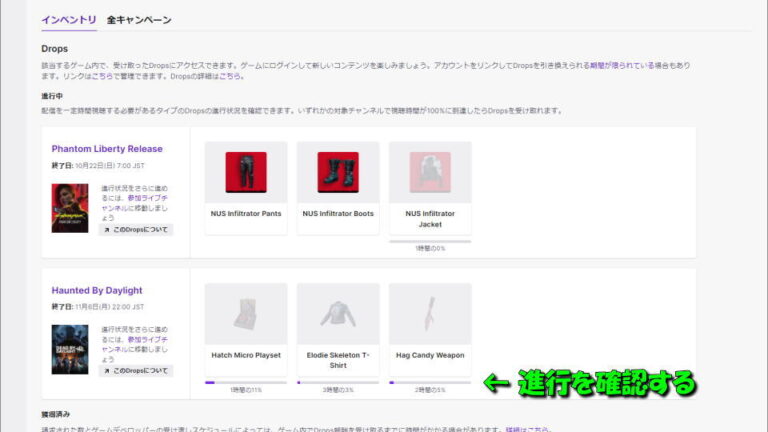Click the 終了日 11月6日 end date text

tap(98, 307)
